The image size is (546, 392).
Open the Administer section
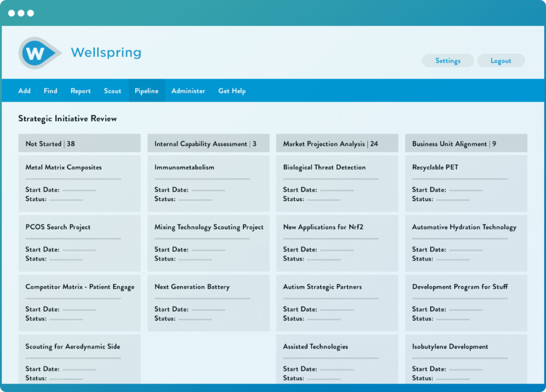click(x=188, y=90)
